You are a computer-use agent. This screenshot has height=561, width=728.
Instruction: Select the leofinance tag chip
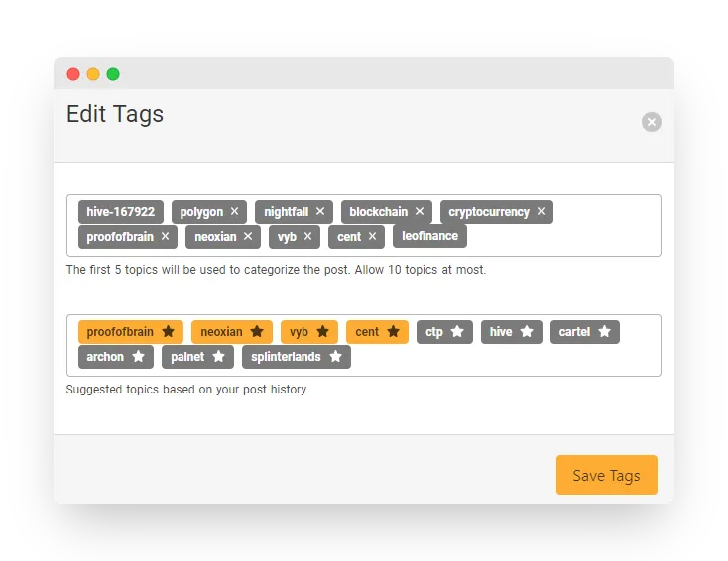(x=429, y=236)
